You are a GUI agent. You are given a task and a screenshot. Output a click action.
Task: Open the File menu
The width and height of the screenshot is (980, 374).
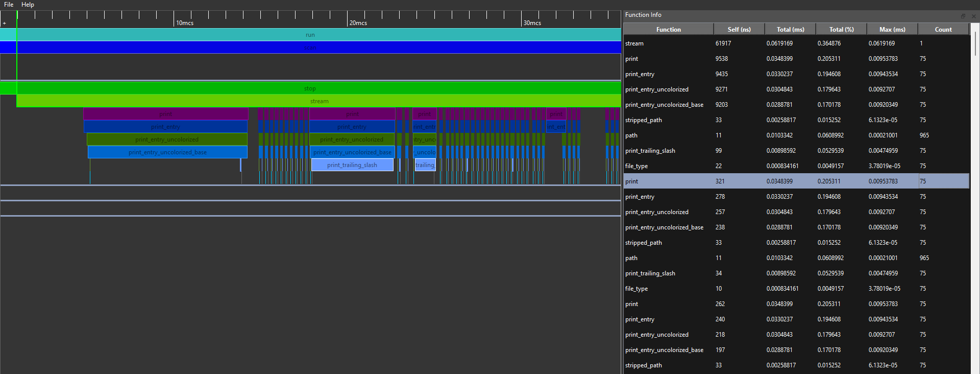coord(9,5)
